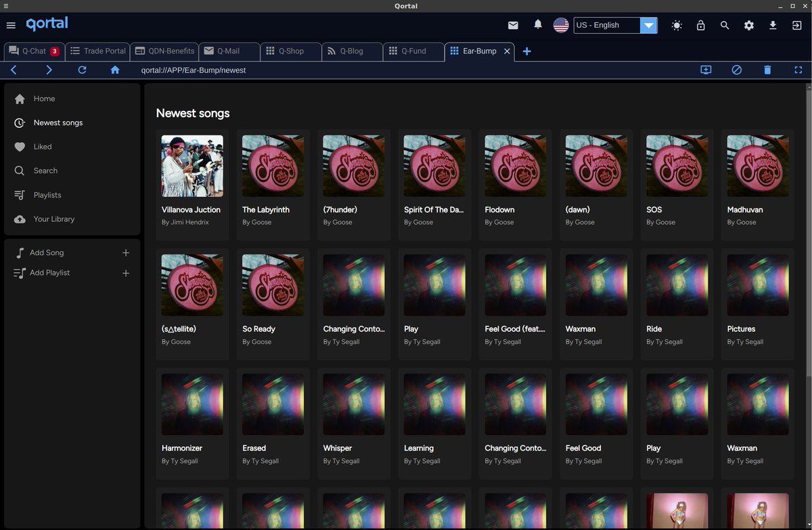Click the browser home icon in address bar
Viewport: 812px width, 530px height.
pos(115,70)
